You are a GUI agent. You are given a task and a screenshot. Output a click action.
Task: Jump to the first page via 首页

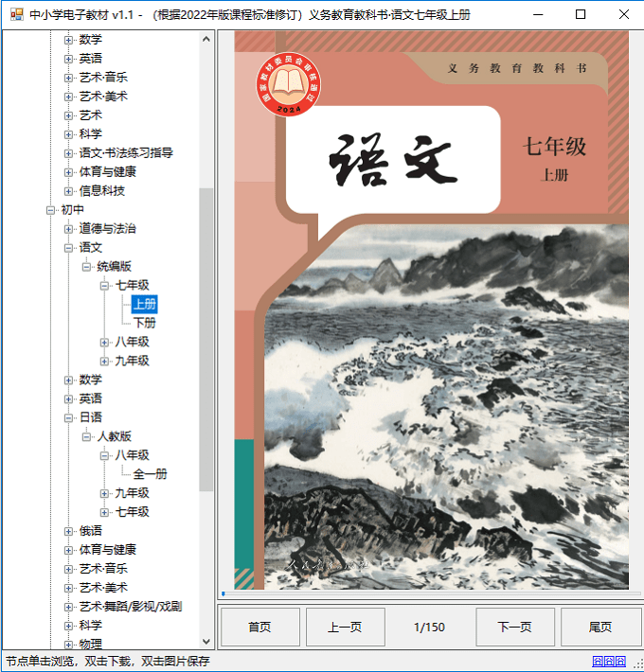(x=259, y=627)
